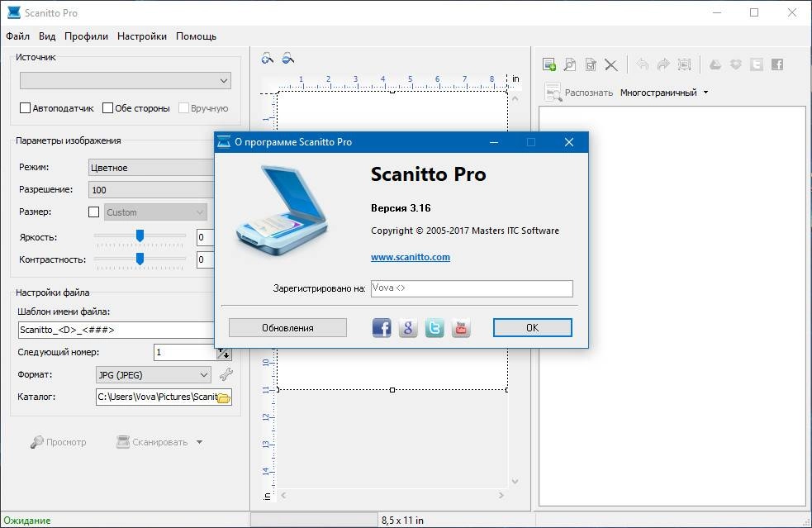The height and width of the screenshot is (528, 812).
Task: Close the About dialog
Action: click(568, 142)
